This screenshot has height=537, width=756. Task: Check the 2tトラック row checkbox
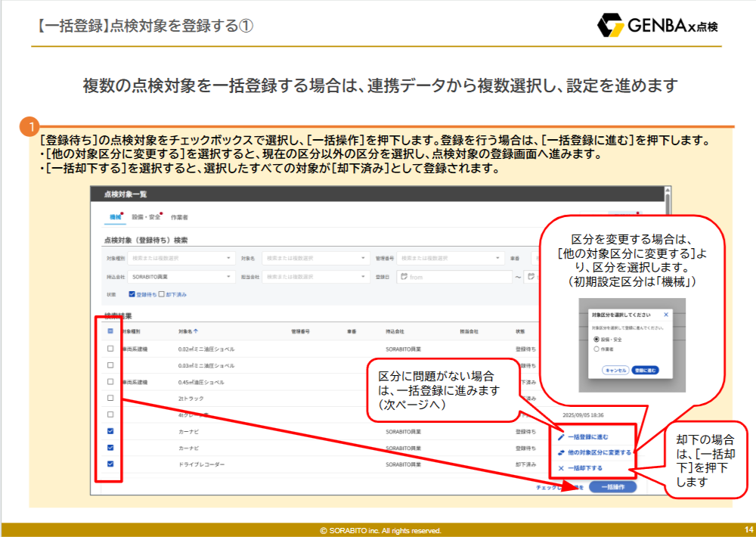[110, 398]
